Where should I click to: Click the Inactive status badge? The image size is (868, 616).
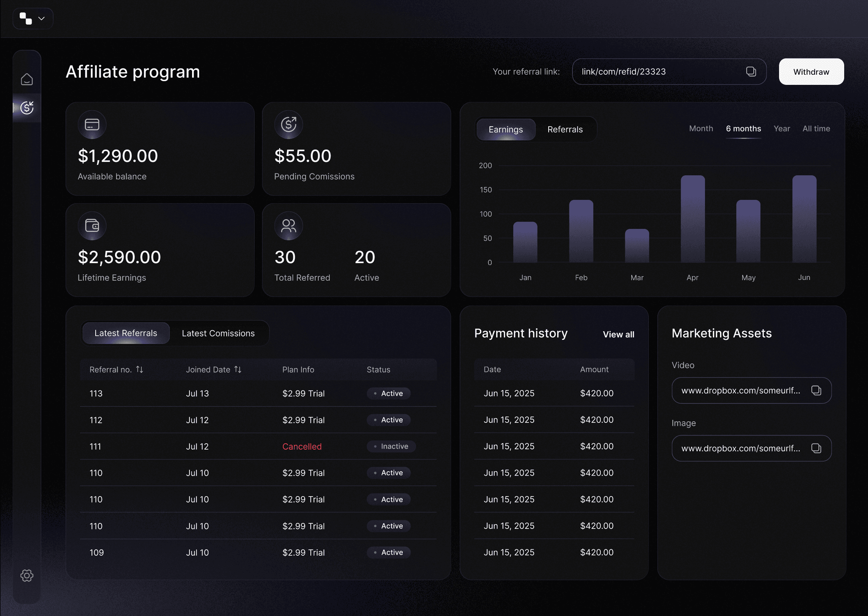(x=391, y=446)
